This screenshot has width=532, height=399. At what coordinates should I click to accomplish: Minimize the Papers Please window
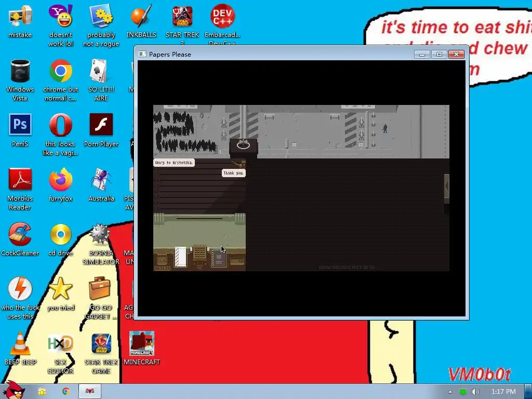(x=422, y=54)
